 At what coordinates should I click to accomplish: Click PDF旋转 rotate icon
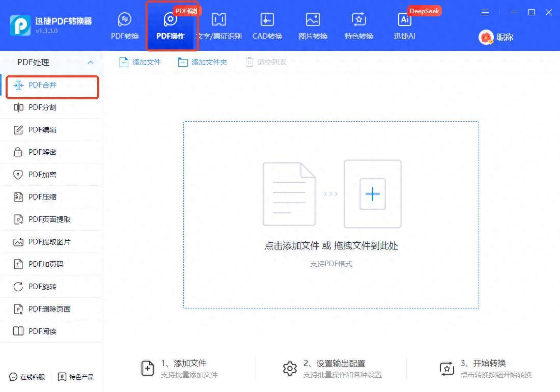tap(18, 287)
